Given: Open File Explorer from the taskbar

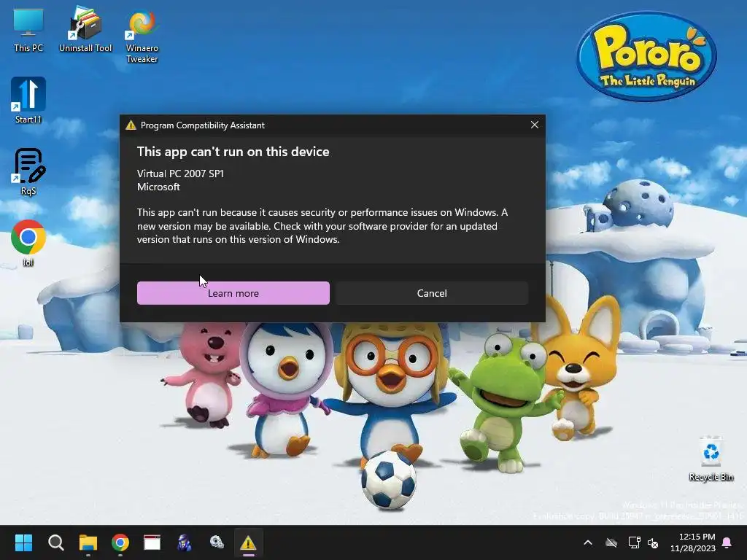Looking at the screenshot, I should (88, 542).
